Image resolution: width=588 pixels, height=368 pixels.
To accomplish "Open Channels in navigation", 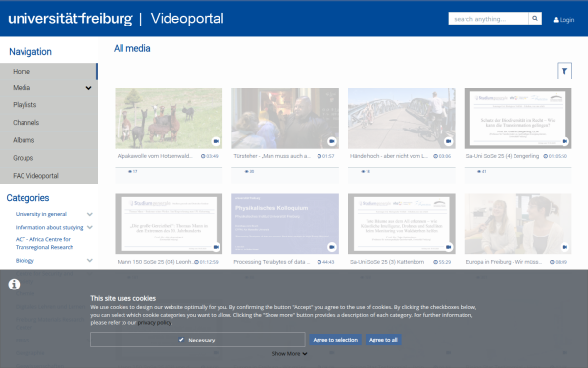I will 49,123.
